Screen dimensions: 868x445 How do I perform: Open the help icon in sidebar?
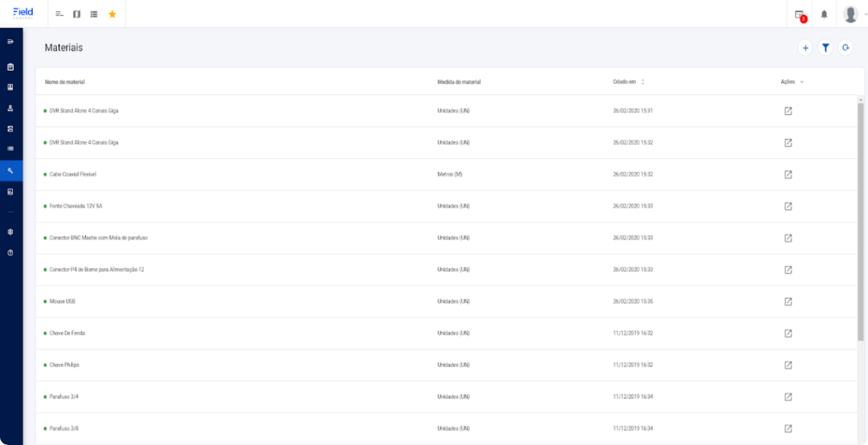click(x=10, y=252)
